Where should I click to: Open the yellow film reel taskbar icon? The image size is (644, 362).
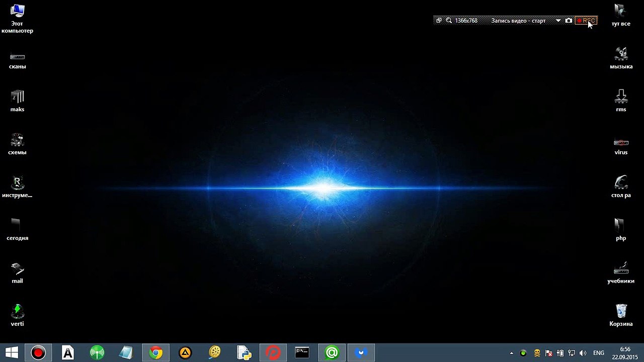[x=215, y=353]
